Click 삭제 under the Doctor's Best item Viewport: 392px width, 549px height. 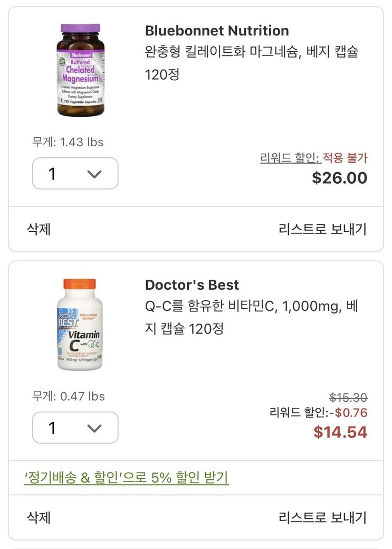[39, 517]
